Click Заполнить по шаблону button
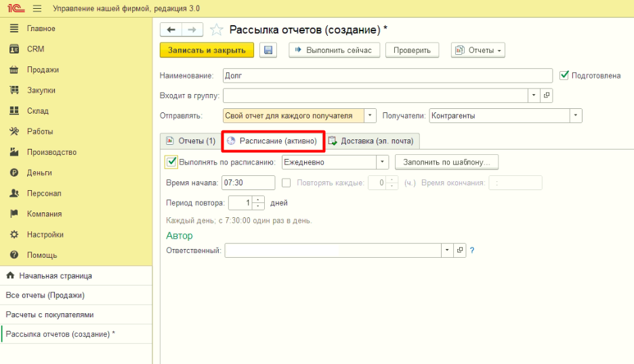Screen dimensions: 634x364 pos(446,162)
